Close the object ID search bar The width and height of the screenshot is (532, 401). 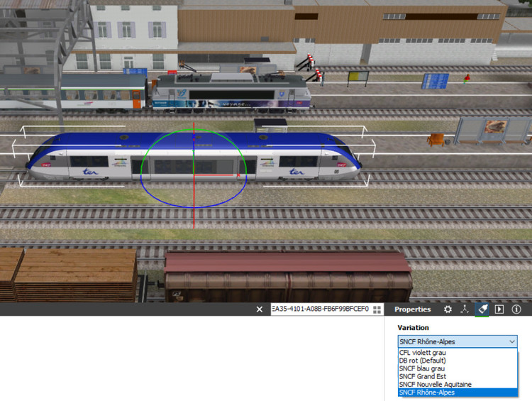[260, 309]
